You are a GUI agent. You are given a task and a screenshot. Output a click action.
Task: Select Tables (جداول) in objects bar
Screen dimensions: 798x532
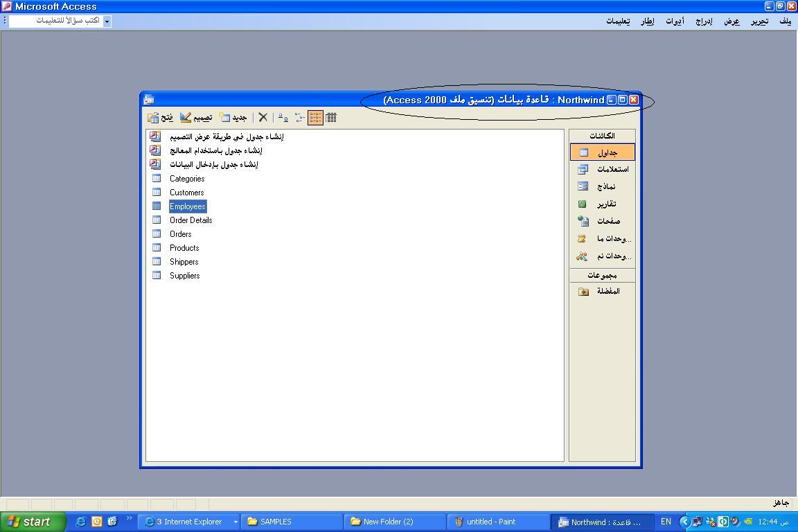coord(603,152)
